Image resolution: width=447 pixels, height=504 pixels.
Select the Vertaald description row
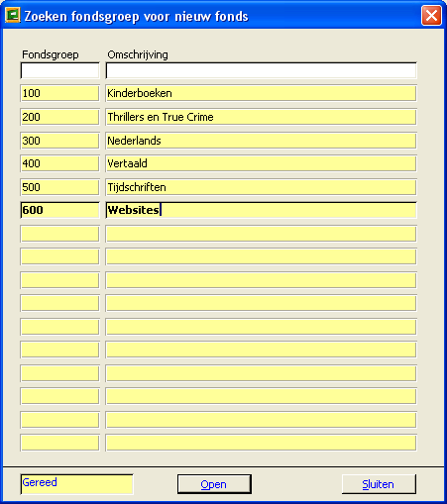(261, 163)
